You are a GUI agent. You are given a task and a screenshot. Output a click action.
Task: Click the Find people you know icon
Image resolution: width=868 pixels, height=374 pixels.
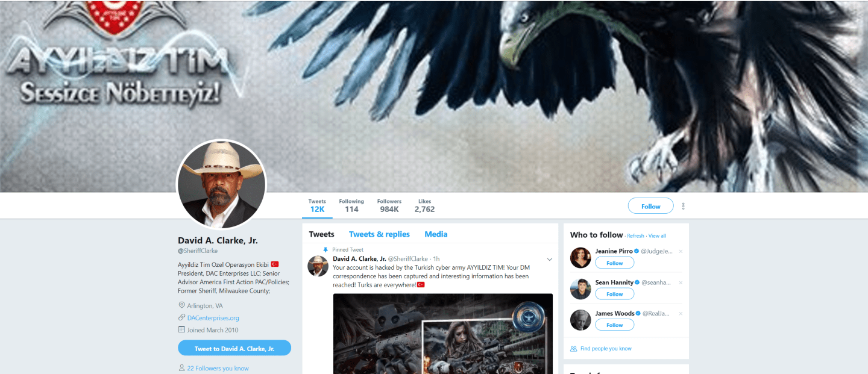573,349
